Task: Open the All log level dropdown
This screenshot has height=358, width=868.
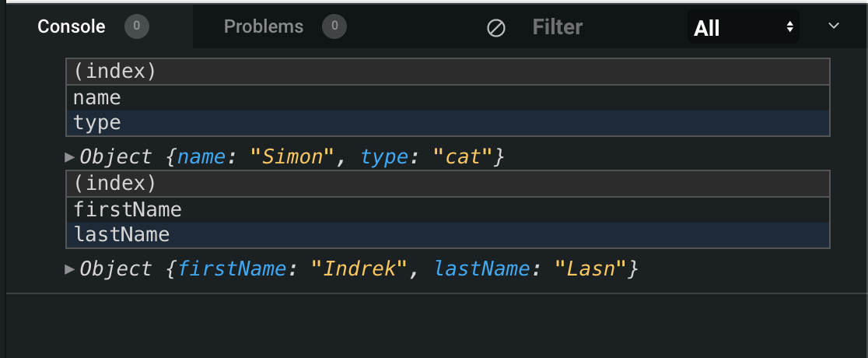Action: (744, 28)
